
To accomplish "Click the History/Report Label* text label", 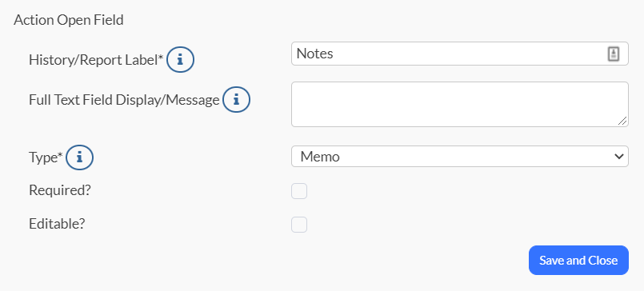I will [x=96, y=60].
